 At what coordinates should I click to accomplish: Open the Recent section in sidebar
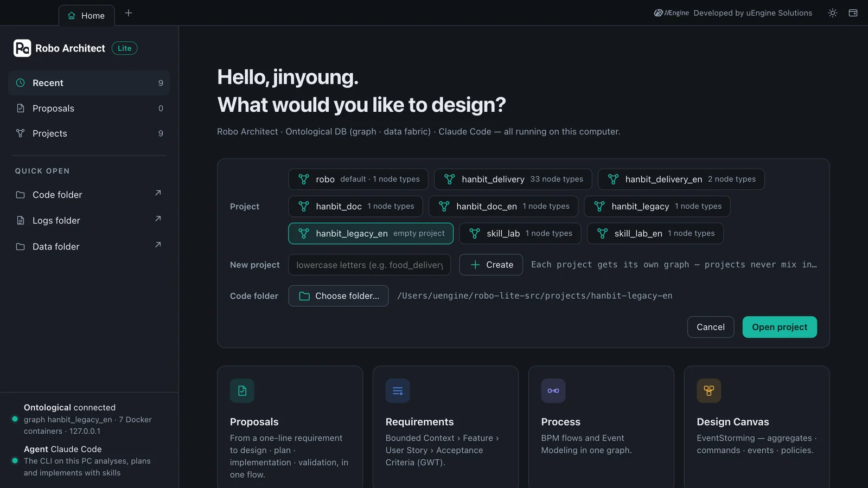pyautogui.click(x=89, y=83)
